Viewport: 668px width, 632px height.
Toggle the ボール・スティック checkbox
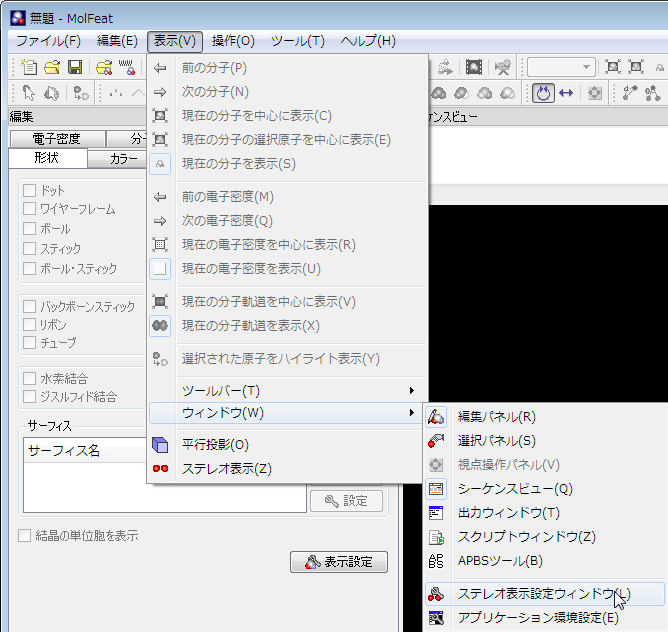pyautogui.click(x=29, y=268)
